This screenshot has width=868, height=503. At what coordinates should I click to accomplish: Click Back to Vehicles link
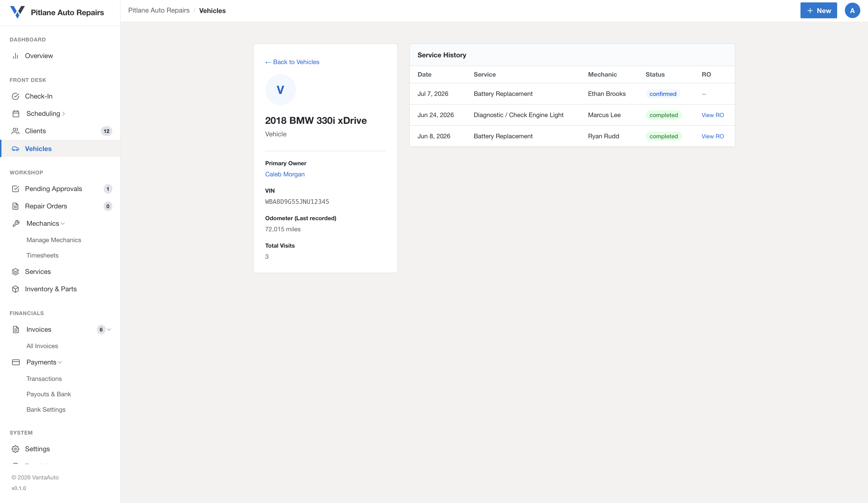tap(292, 62)
